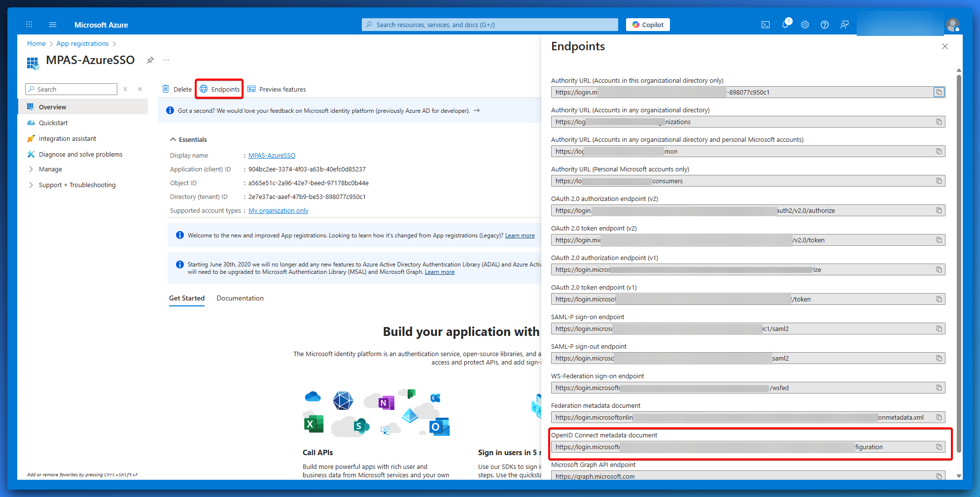The height and width of the screenshot is (497, 980).
Task: Expand Support + Troubleshooting section
Action: tap(31, 185)
